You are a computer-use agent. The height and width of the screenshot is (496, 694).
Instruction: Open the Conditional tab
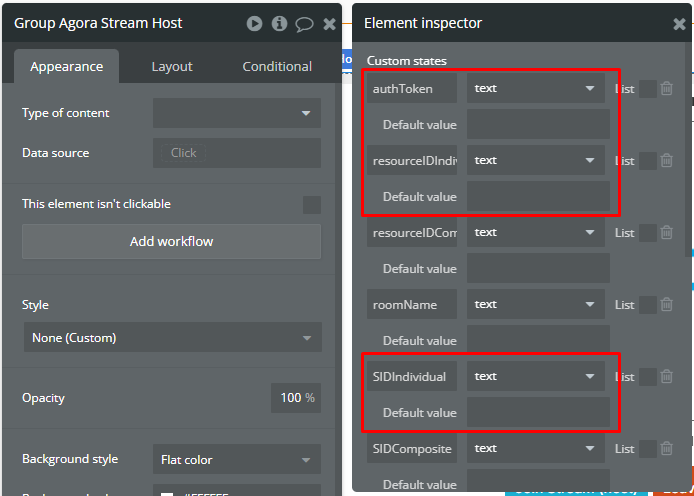pos(277,67)
